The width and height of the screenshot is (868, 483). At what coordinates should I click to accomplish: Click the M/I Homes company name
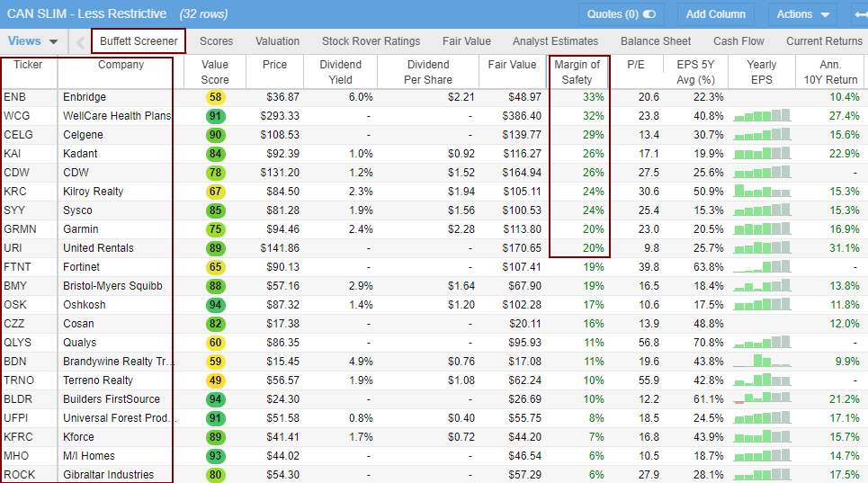[88, 455]
